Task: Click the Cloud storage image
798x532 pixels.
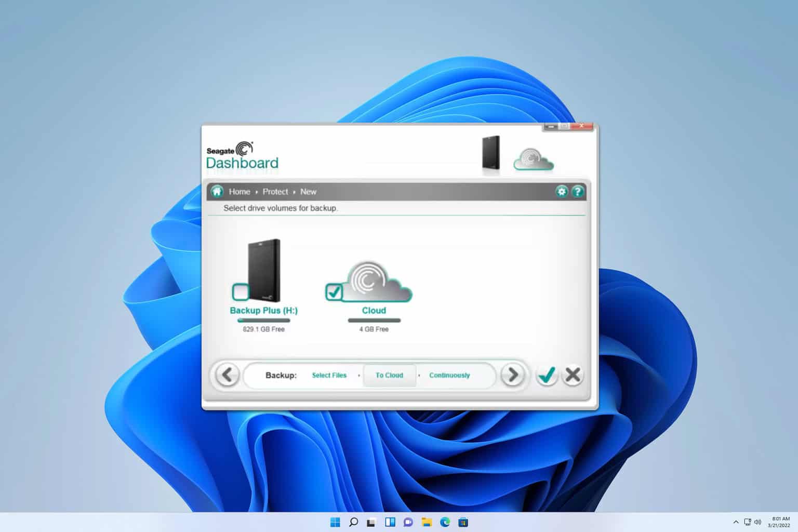Action: [377, 282]
